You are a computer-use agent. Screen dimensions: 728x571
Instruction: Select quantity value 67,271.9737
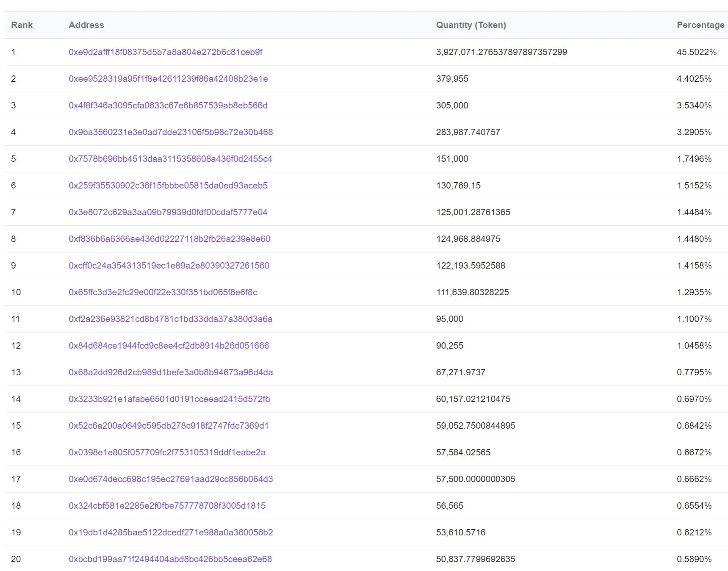[461, 372]
